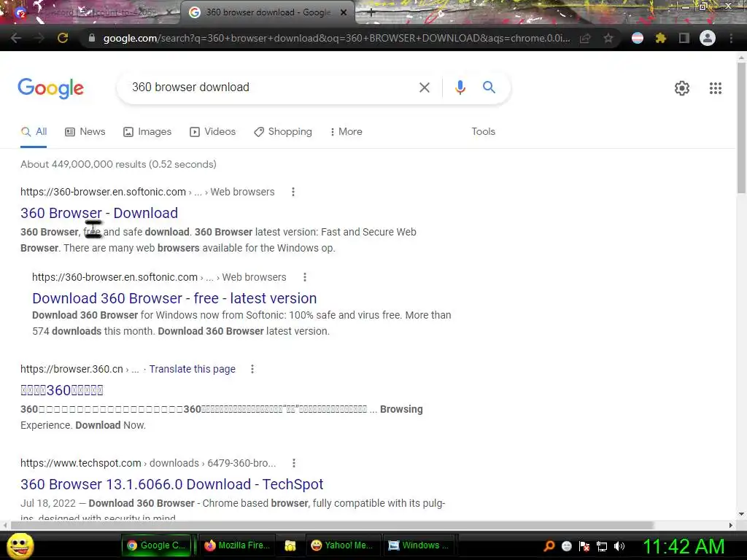Open a new tab with plus
Viewport: 747px width, 560px height.
[x=371, y=13]
